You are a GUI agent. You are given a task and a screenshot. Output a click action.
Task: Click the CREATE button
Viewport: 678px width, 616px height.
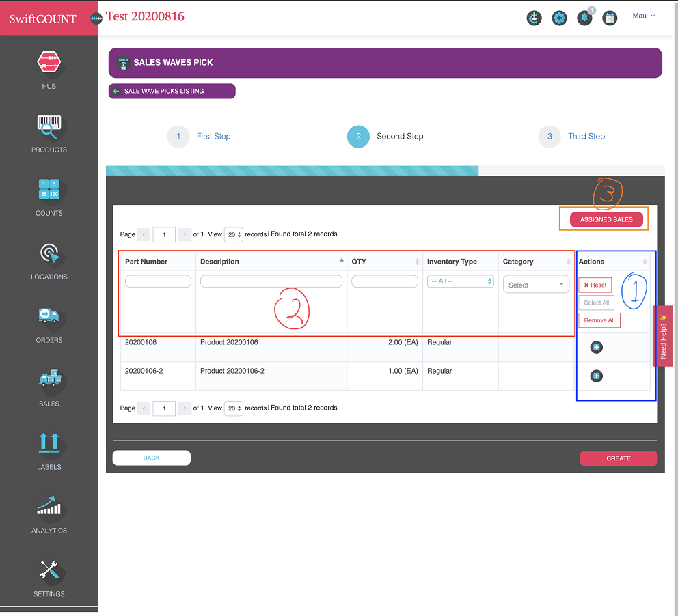[619, 458]
